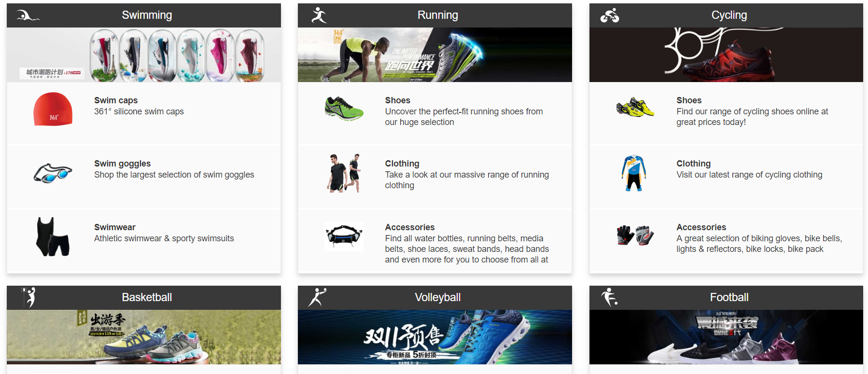Click the cyclist icon in Cycling header
This screenshot has width=868, height=374.
pyautogui.click(x=610, y=15)
